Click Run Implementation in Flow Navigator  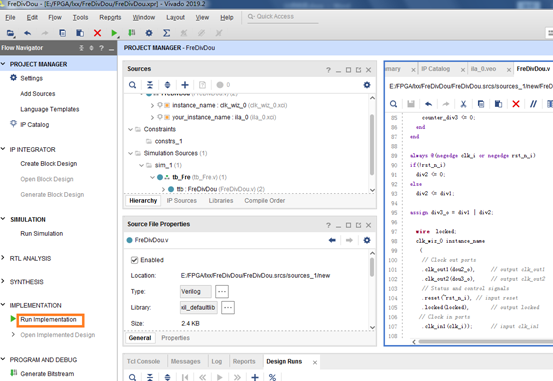pos(48,320)
